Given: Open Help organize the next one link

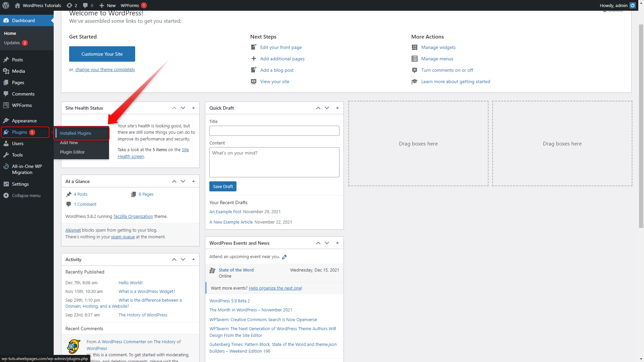Looking at the screenshot, I should pyautogui.click(x=275, y=288).
